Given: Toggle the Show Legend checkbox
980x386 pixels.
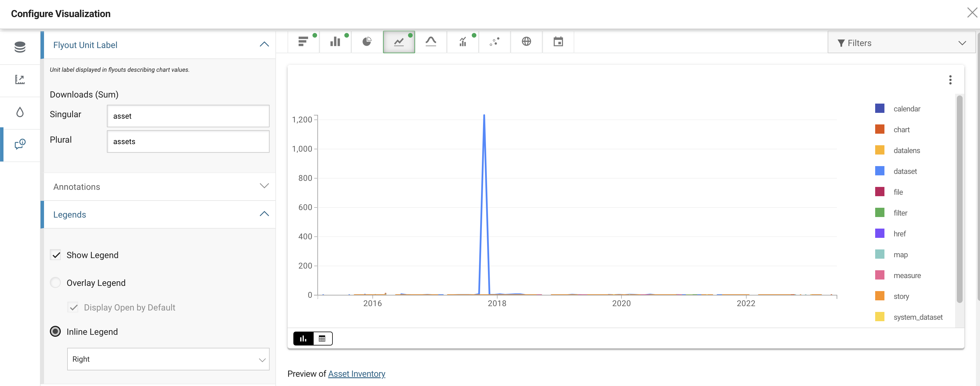Looking at the screenshot, I should click(x=56, y=255).
